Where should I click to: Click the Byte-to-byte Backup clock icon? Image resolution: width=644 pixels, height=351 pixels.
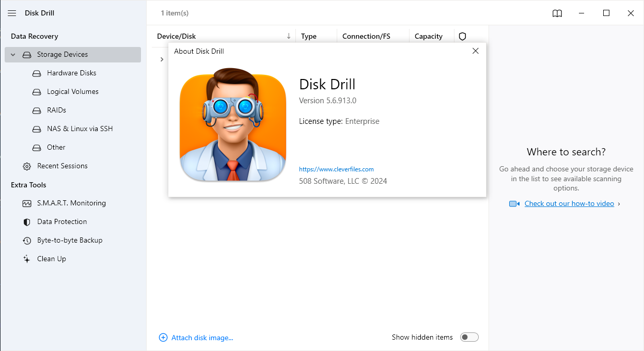pos(27,241)
